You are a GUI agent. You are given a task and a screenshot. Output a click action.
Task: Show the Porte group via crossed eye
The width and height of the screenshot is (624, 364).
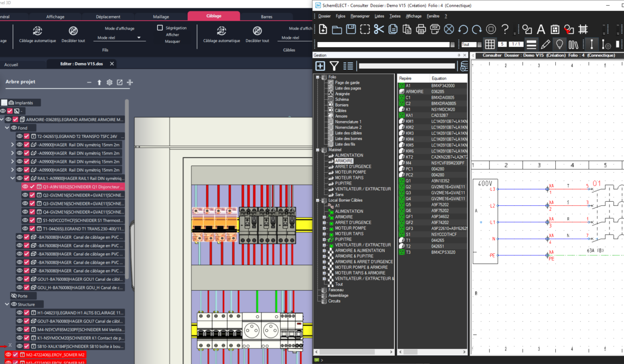pyautogui.click(x=14, y=295)
